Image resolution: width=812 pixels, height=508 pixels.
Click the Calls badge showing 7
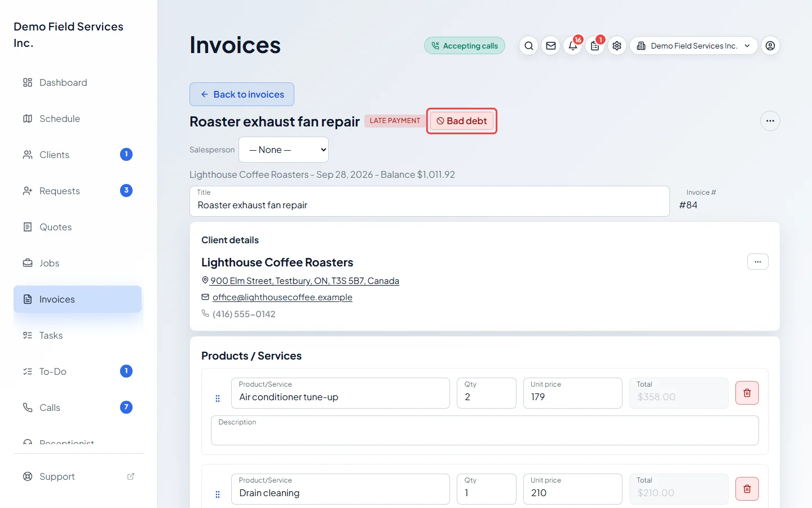(x=126, y=407)
